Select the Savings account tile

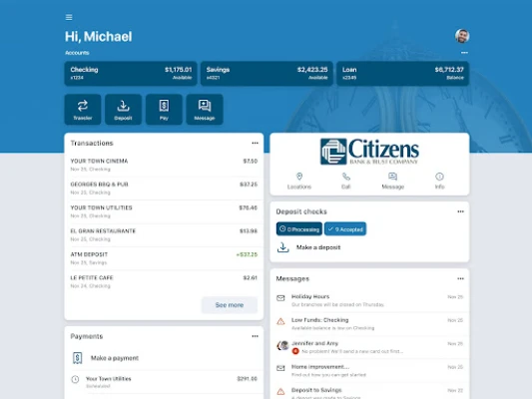(266, 73)
